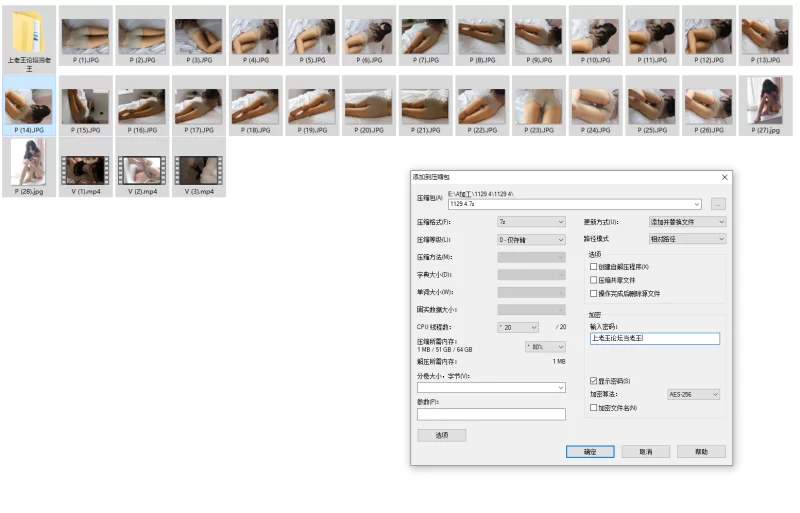The image size is (800, 513).
Task: Open the CPU 线程数 dropdown showing 20
Action: [518, 327]
